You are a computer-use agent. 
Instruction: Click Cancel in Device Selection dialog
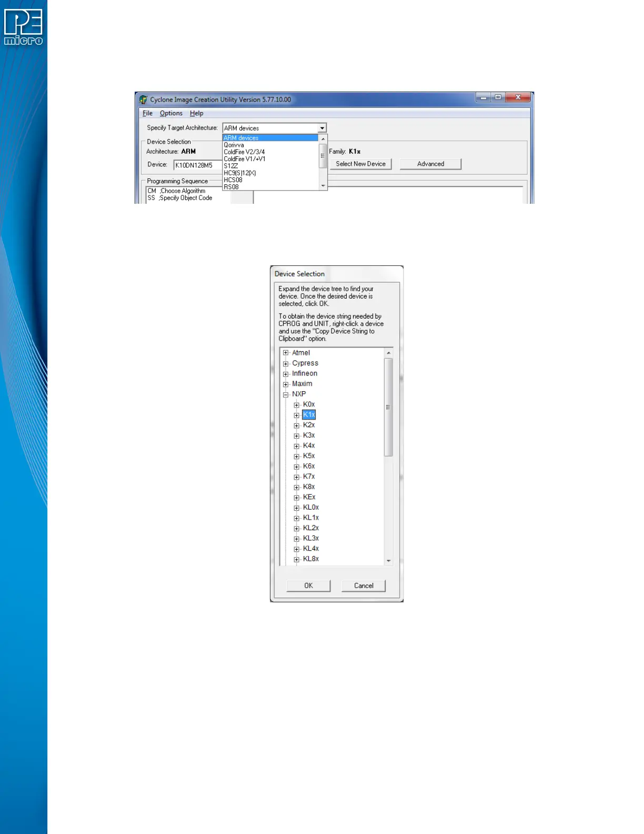pos(364,585)
